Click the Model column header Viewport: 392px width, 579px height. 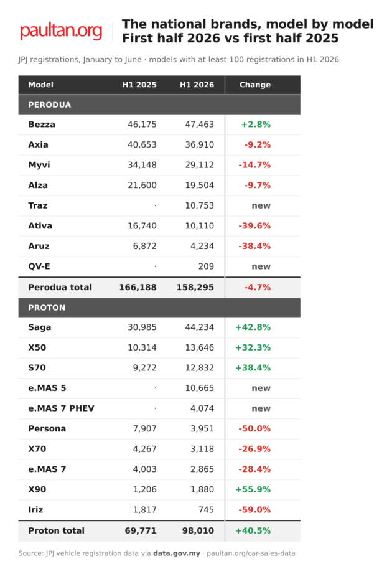41,85
